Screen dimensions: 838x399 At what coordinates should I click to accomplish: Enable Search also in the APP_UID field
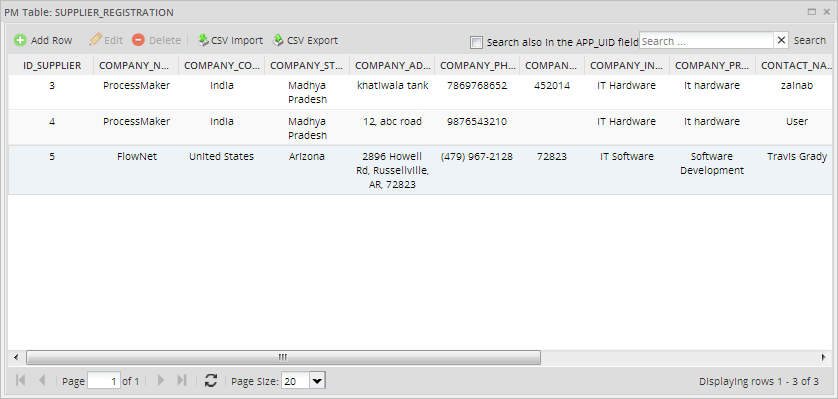point(476,42)
